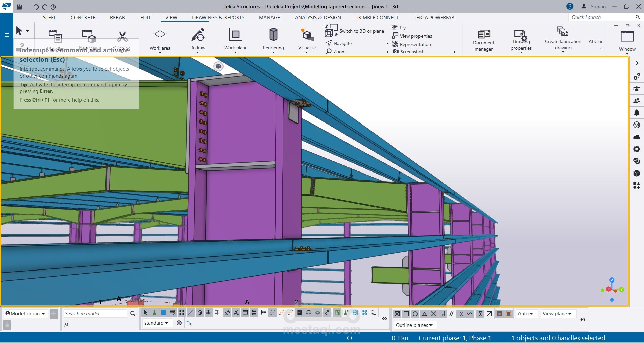Open the View list tool
Screen dimensions: 644x343
point(55,40)
